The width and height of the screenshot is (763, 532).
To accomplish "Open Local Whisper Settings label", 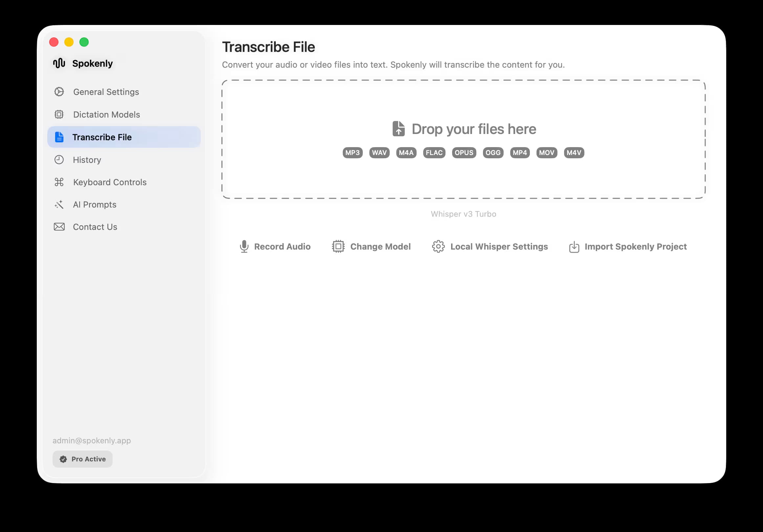I will [x=499, y=247].
